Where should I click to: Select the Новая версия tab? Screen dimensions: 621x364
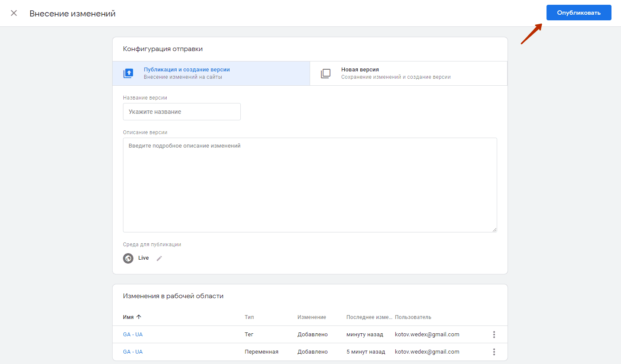408,73
